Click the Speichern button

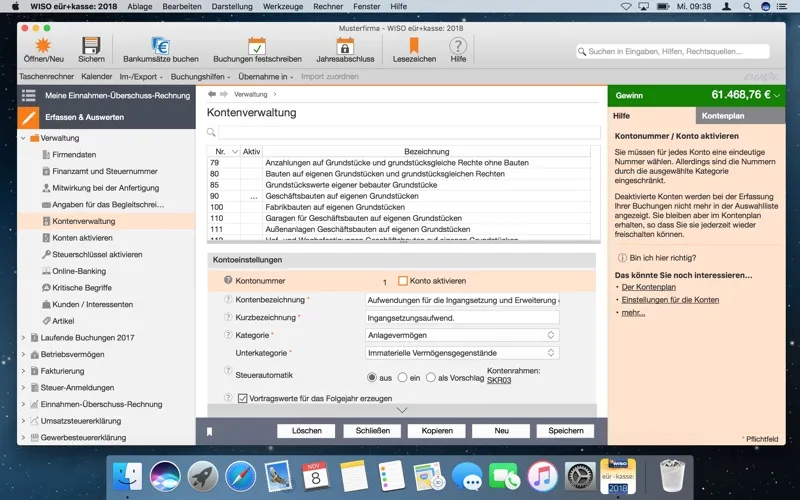(565, 431)
